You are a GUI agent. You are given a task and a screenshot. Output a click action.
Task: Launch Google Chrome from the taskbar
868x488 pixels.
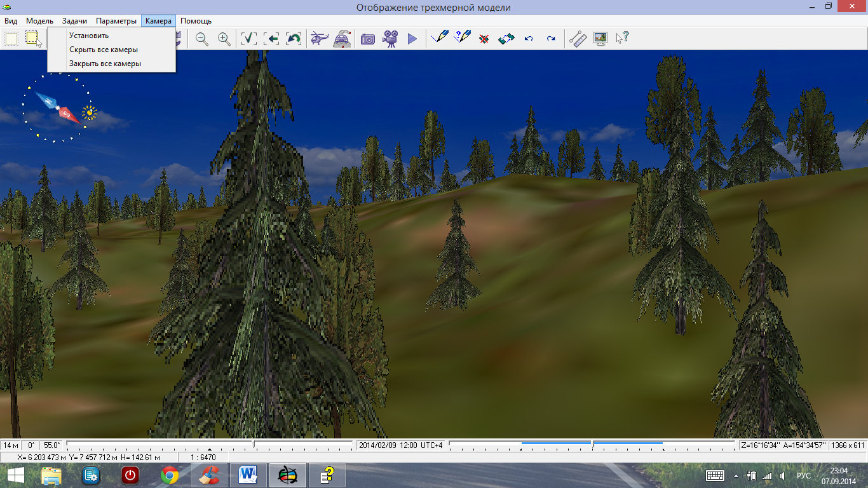point(170,475)
